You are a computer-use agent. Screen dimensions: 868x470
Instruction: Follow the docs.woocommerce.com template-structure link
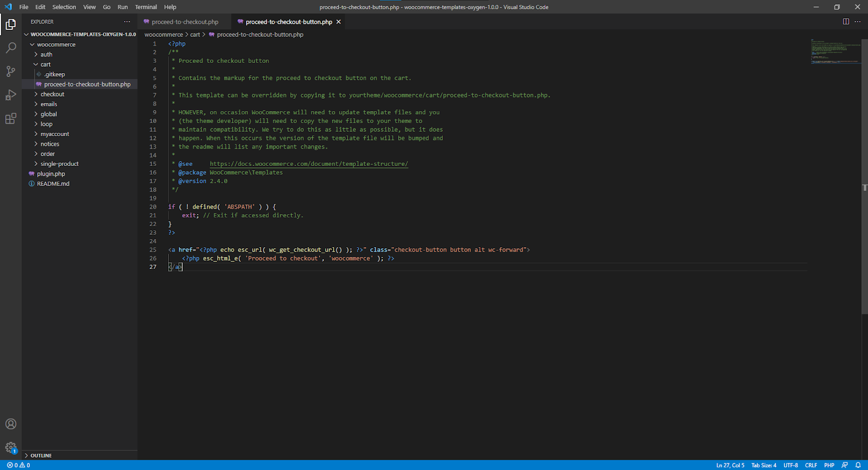(309, 164)
